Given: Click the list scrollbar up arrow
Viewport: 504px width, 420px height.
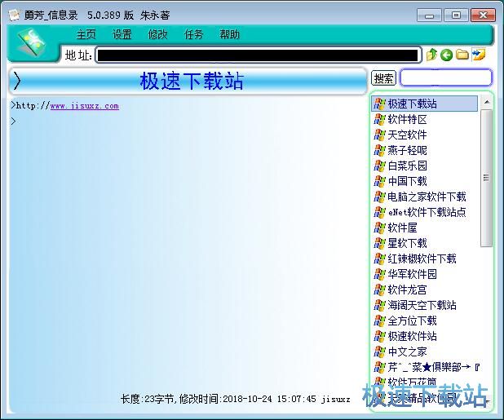Looking at the screenshot, I should pyautogui.click(x=487, y=102).
